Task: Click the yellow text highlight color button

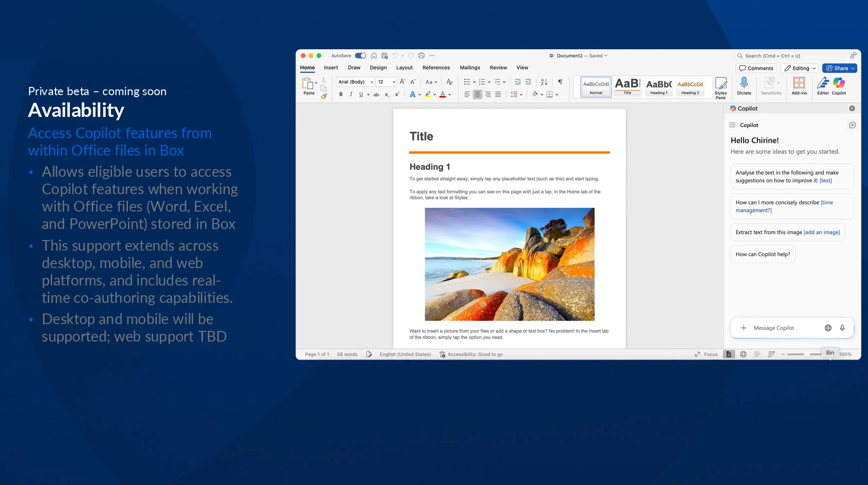Action: (428, 95)
